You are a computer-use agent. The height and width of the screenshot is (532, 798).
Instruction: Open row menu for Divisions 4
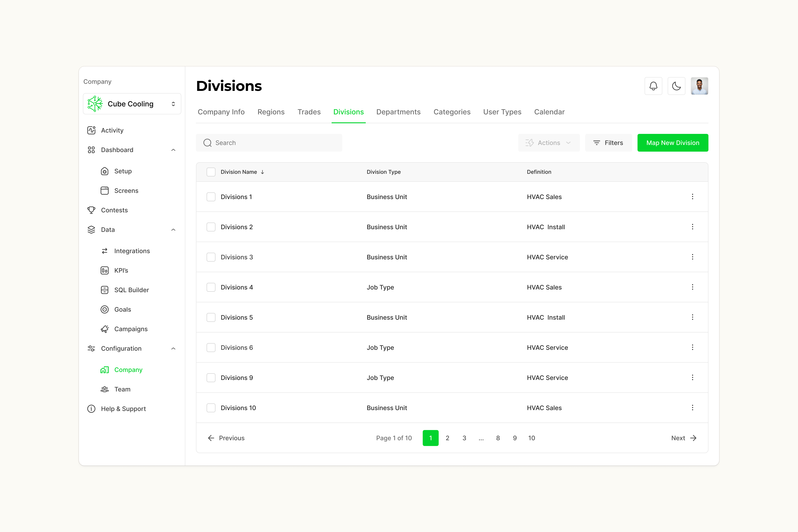692,287
